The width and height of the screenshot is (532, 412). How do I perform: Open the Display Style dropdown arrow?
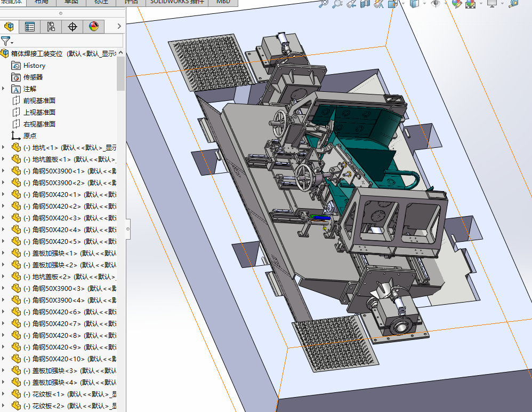[x=425, y=4]
